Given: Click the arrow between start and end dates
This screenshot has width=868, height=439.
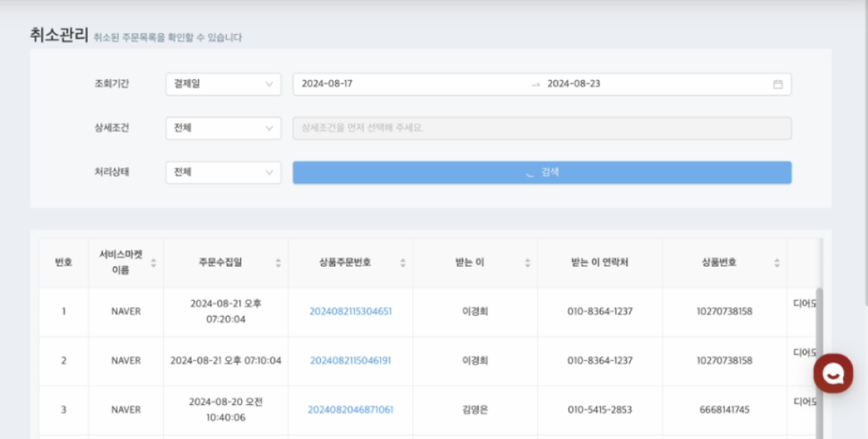Looking at the screenshot, I should tap(536, 84).
